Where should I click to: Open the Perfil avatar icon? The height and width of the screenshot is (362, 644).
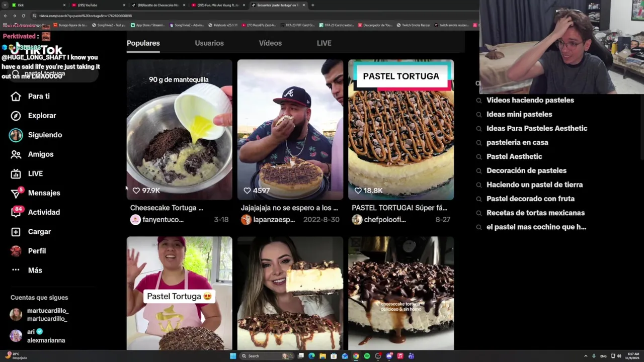(x=16, y=251)
